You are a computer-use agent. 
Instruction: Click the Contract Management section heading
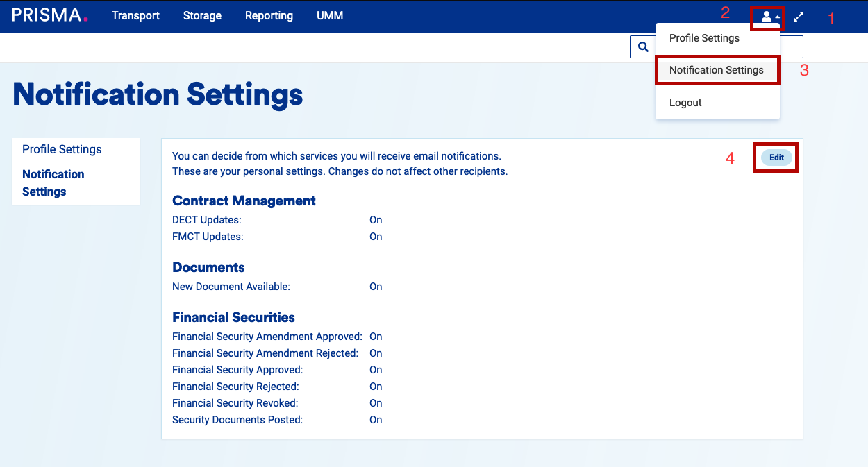tap(244, 201)
